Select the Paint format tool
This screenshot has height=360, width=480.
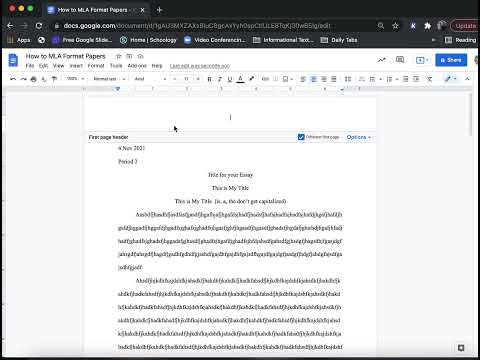tap(54, 79)
